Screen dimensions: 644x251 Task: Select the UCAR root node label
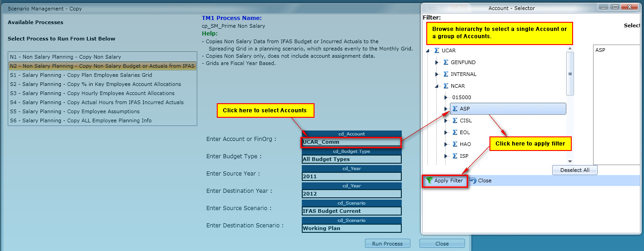449,50
